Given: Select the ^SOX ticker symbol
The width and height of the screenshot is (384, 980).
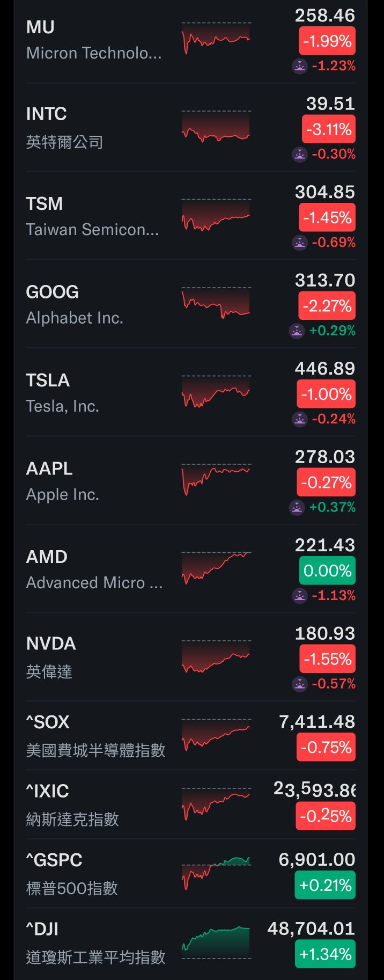Looking at the screenshot, I should [x=48, y=722].
